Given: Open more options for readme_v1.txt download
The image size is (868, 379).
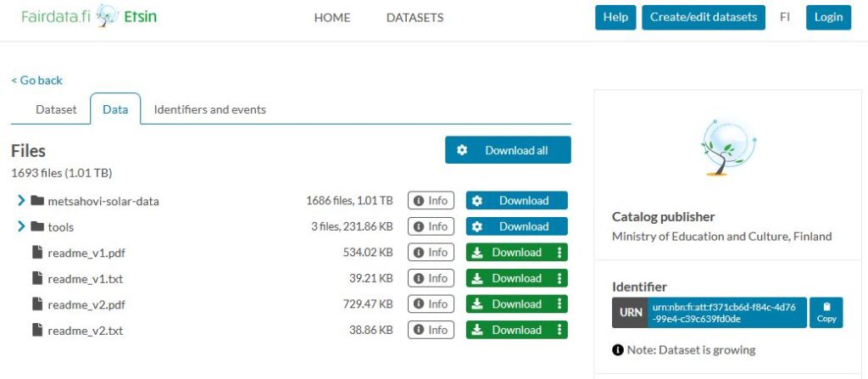Looking at the screenshot, I should tap(559, 278).
